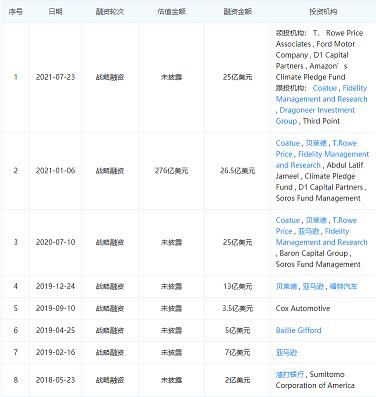Open the 渣打银行 investor link
This screenshot has height=397, width=376.
pyautogui.click(x=290, y=374)
